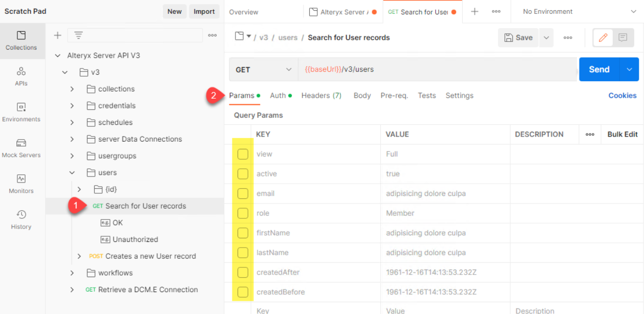Screen dimensions: 644x314
Task: Enable the createdAfter query parameter checkbox
Action: [242, 272]
